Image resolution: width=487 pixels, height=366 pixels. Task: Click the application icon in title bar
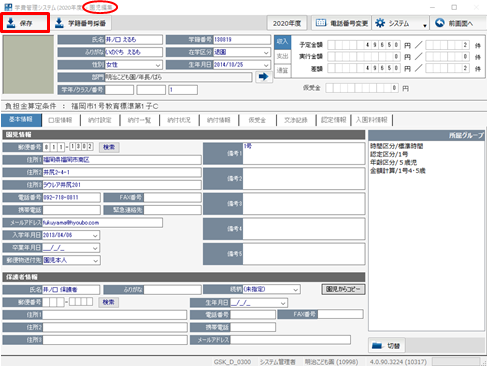coord(8,7)
